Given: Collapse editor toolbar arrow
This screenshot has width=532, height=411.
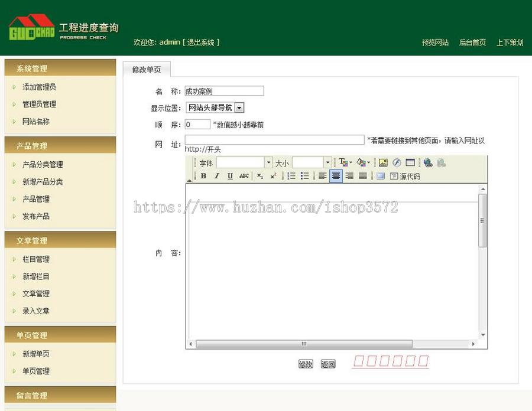Looking at the screenshot, I should [189, 180].
